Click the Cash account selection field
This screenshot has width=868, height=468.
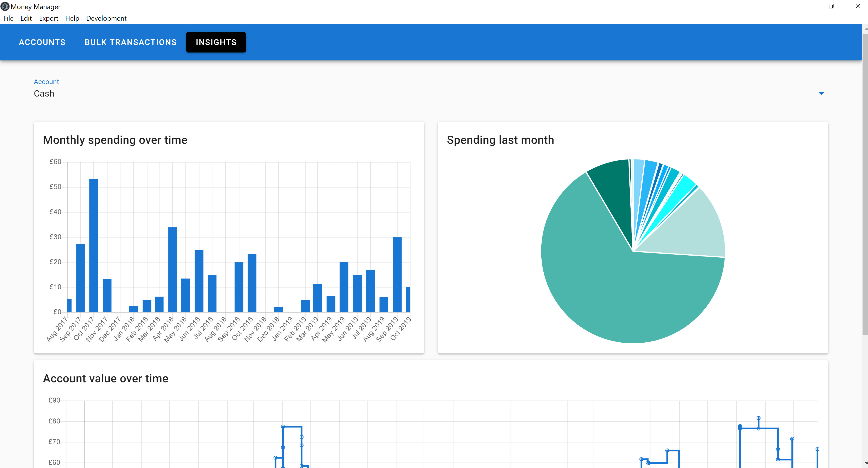[x=431, y=93]
